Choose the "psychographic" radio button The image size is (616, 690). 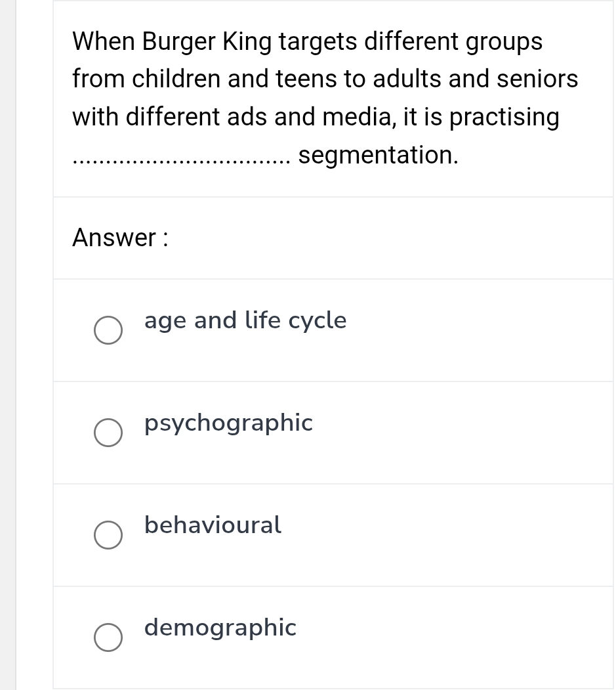[108, 434]
